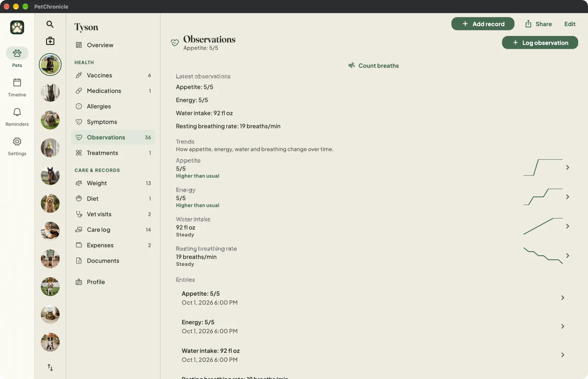Image resolution: width=588 pixels, height=379 pixels.
Task: Click the reorder arrows icon below pet list
Action: point(50,367)
